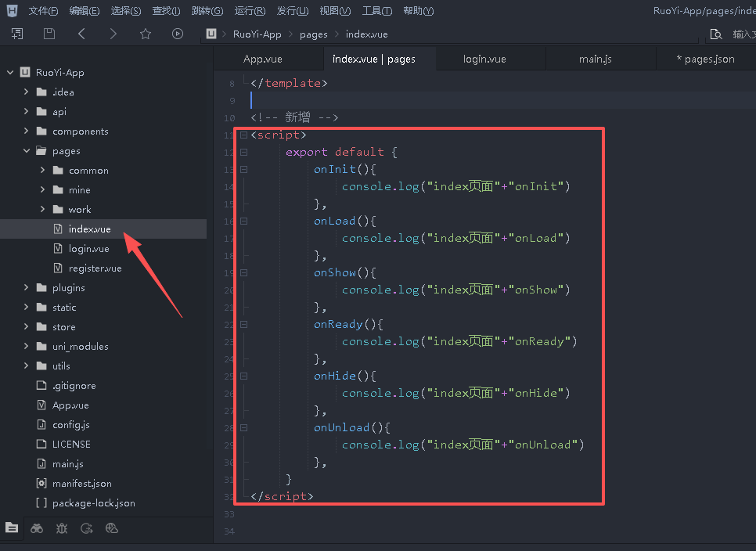
Task: Expand the uni_modules folder
Action: [26, 347]
